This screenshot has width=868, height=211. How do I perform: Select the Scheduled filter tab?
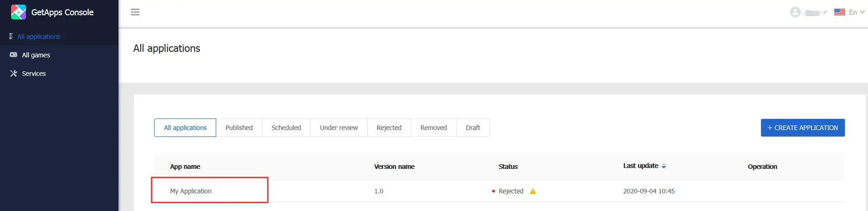[286, 128]
